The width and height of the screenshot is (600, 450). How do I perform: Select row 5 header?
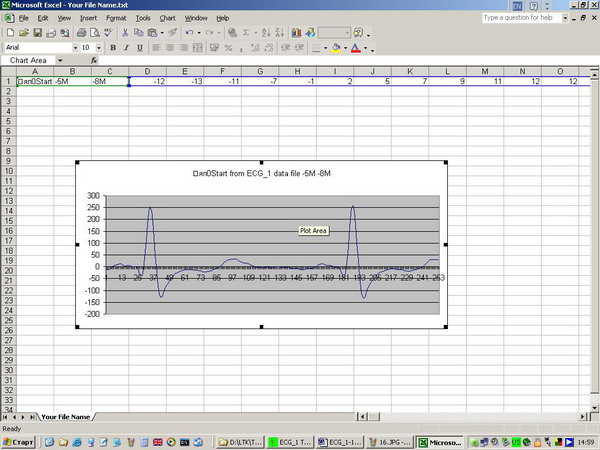[8, 121]
